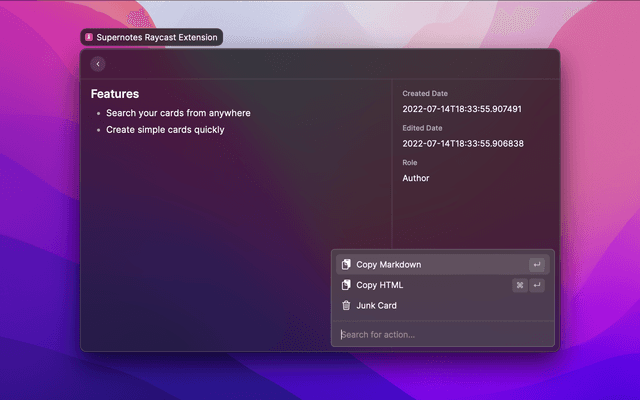
Task: Click the Edited Date label
Action: coord(422,128)
